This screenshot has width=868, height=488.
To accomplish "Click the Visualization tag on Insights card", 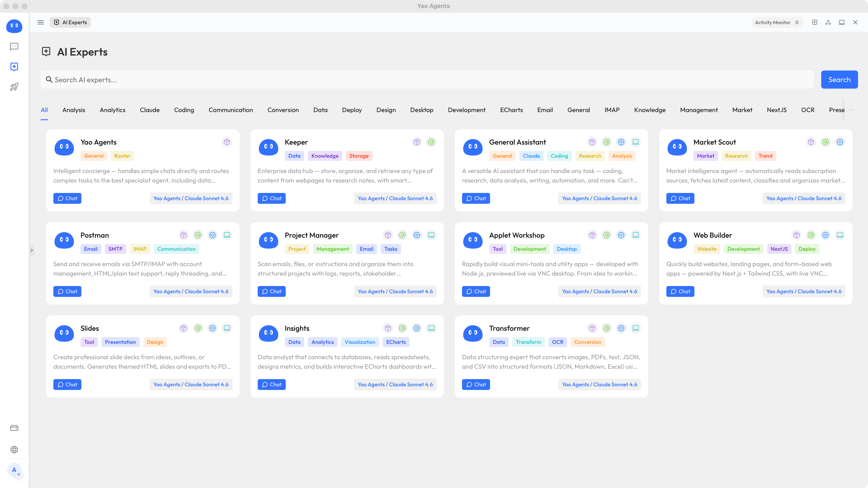I will tap(360, 342).
